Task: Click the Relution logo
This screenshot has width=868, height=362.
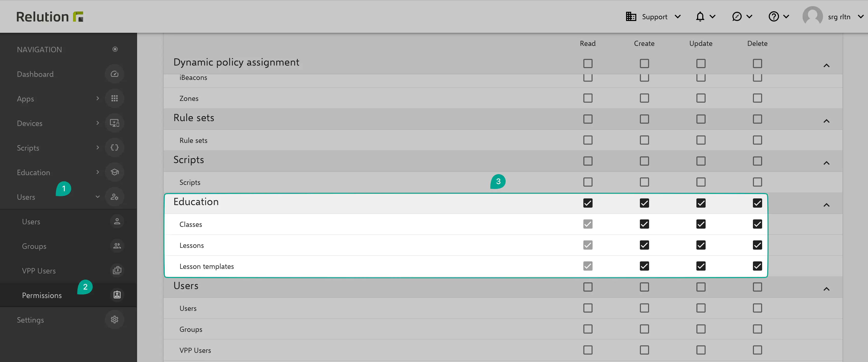Action: (50, 17)
